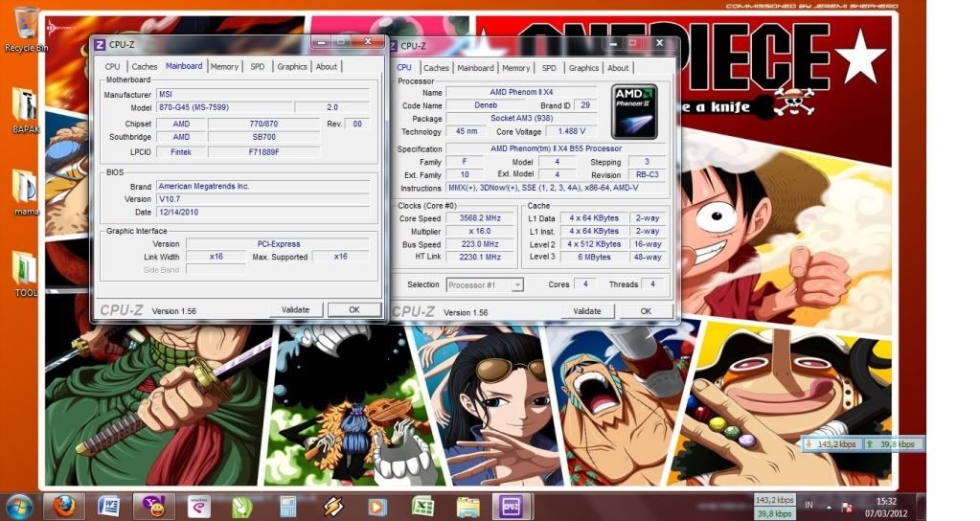Click OK in the processor CPU-Z window
Image resolution: width=980 pixels, height=521 pixels.
tap(646, 311)
